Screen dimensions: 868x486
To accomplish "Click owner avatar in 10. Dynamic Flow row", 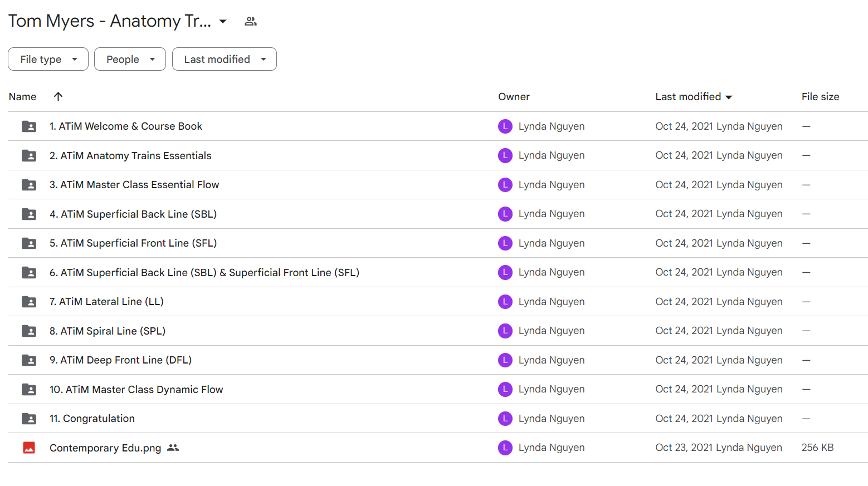I will [505, 389].
